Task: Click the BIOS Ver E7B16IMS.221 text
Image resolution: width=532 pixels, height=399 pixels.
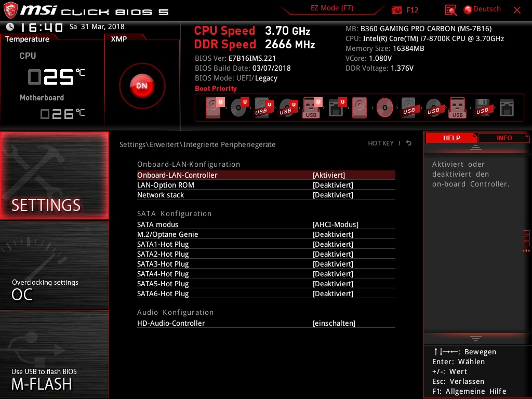Action: (x=235, y=58)
